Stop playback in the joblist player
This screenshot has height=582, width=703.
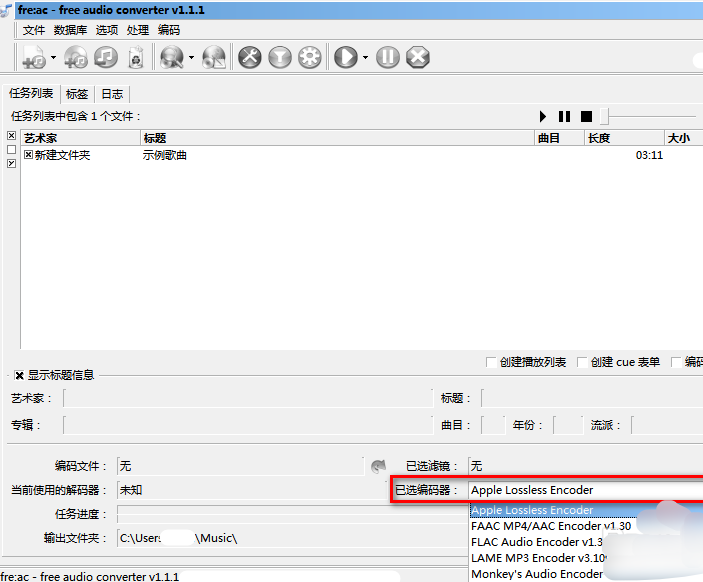pos(586,117)
